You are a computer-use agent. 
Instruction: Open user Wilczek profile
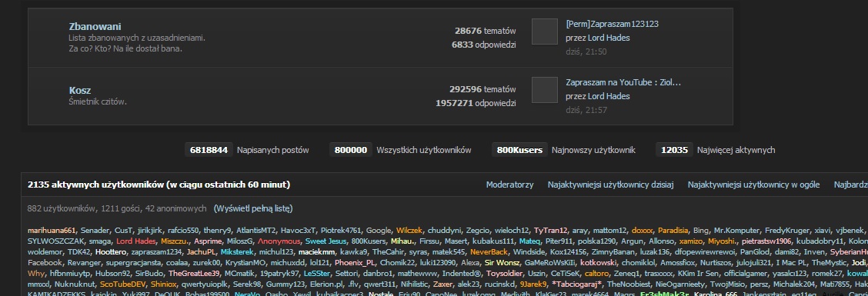[x=409, y=230]
